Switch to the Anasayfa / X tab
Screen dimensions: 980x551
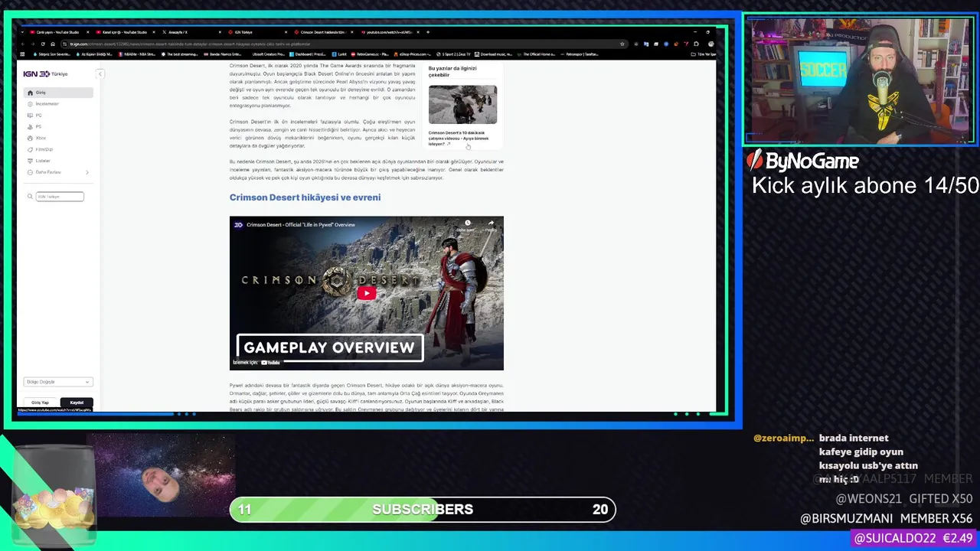pyautogui.click(x=191, y=32)
